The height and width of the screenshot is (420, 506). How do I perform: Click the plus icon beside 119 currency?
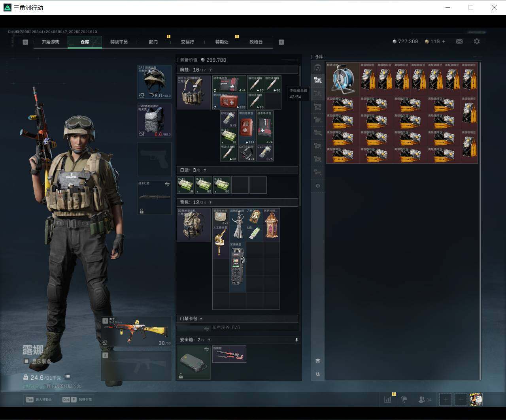coord(444,41)
